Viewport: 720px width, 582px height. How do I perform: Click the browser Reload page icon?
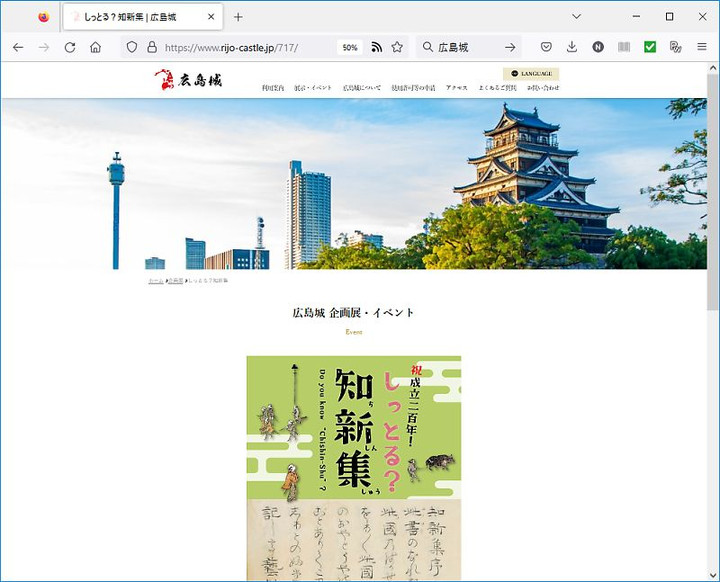click(x=70, y=47)
